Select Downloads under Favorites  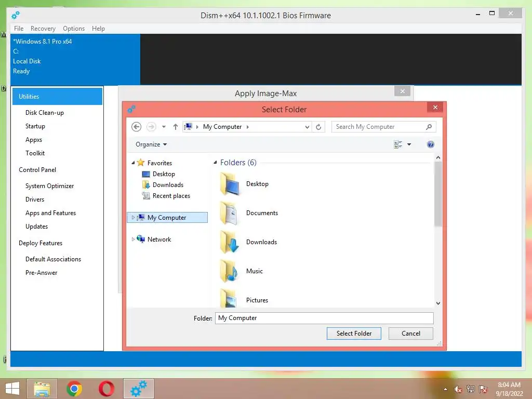coord(168,184)
